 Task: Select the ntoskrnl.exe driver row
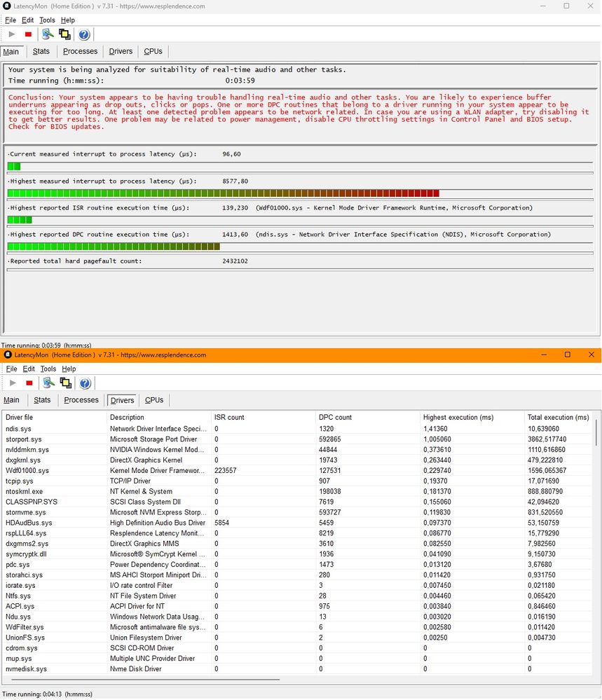[297, 491]
